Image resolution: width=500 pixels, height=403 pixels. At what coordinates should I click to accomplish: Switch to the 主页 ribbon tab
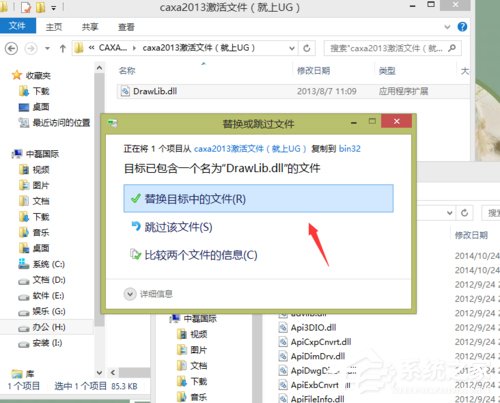pyautogui.click(x=54, y=27)
